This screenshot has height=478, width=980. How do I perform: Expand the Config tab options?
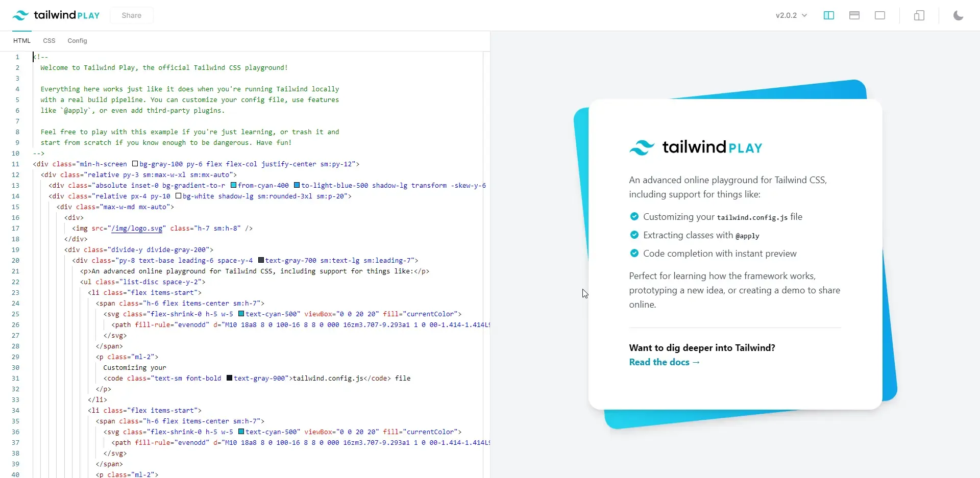(x=77, y=41)
